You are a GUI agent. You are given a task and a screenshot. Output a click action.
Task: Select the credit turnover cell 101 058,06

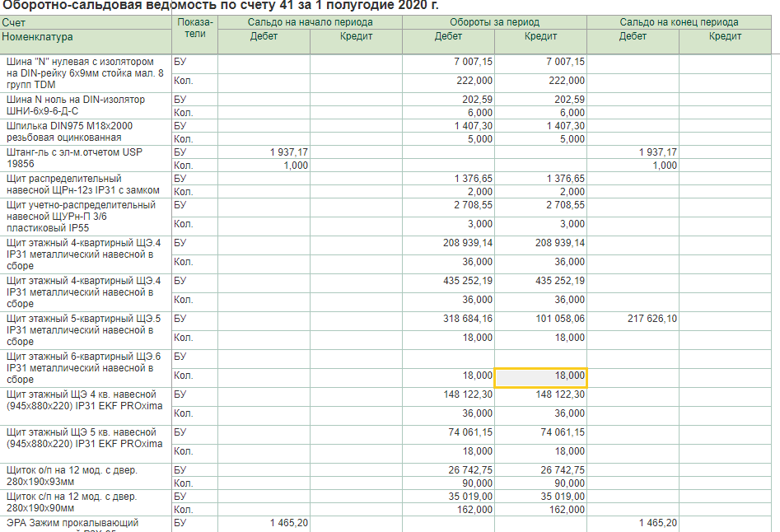[554, 319]
